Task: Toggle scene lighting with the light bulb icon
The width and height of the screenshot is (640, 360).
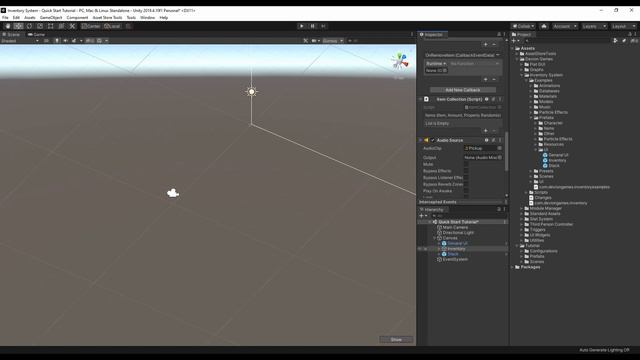Action: tap(57, 41)
